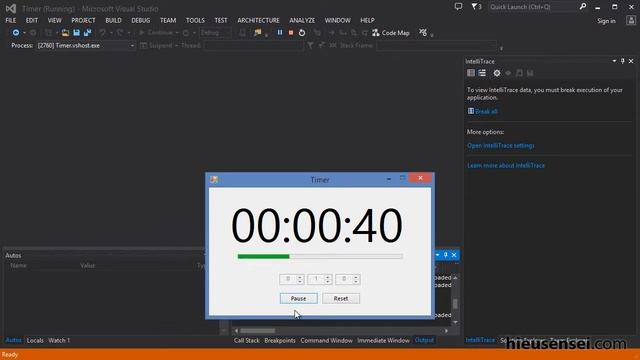Increase the seconds spinner in Timer
The image size is (640, 360).
356,277
